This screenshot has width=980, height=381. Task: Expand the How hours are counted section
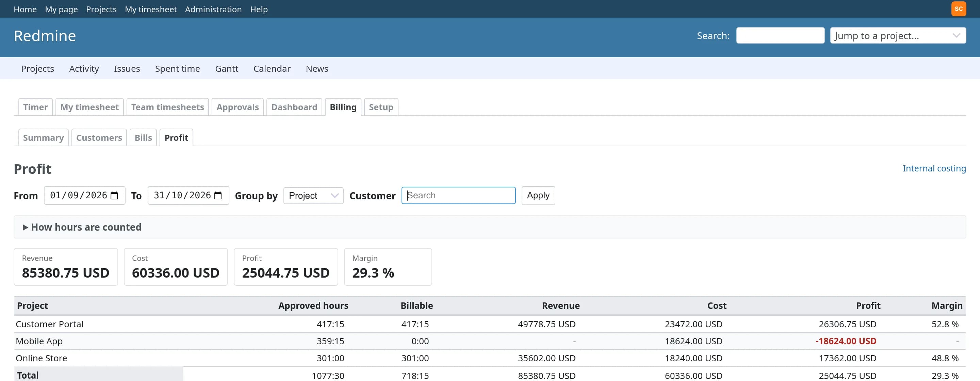pyautogui.click(x=82, y=227)
